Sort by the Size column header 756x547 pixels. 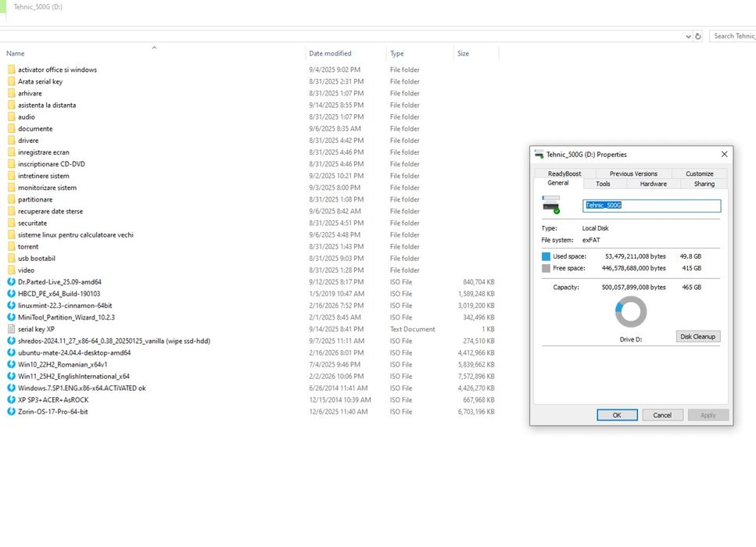pos(464,53)
